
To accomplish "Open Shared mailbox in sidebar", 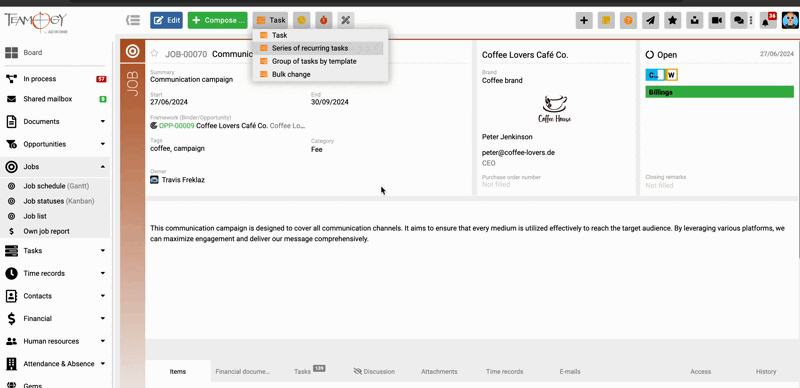I will [x=54, y=99].
